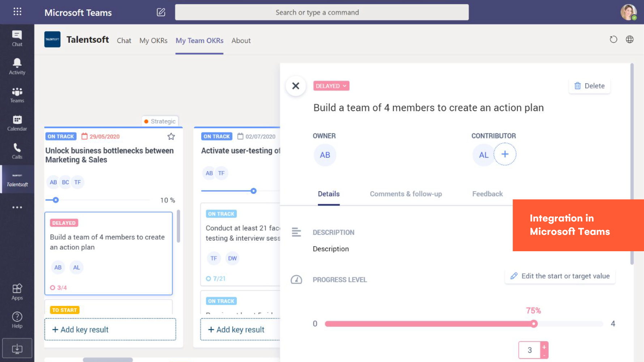Switch to the My OKRs tab
This screenshot has width=644, height=362.
(153, 41)
